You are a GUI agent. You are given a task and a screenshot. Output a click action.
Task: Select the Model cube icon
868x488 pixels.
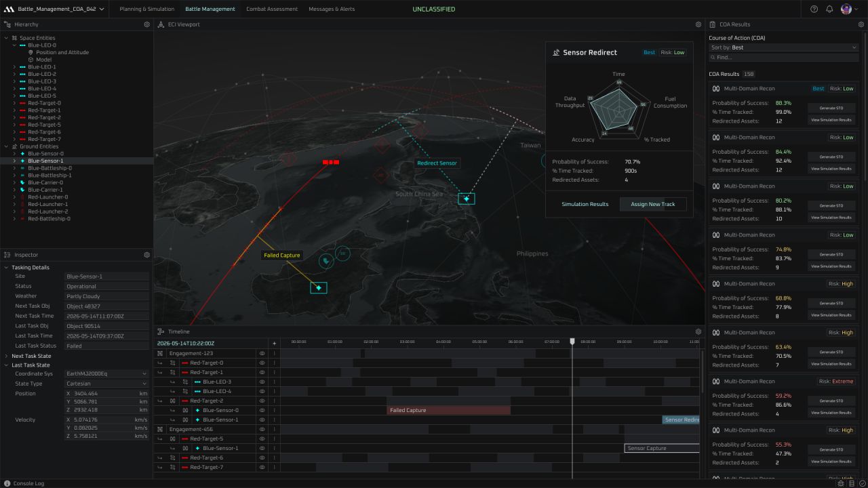[31, 60]
